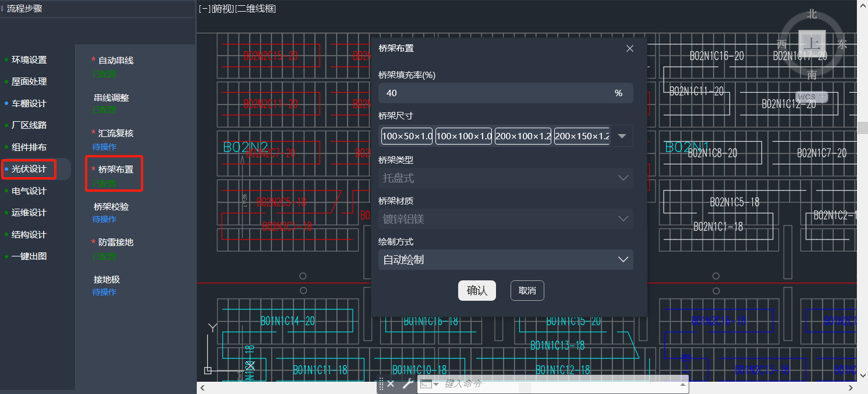Expand command history with the up arrow

pos(683,384)
